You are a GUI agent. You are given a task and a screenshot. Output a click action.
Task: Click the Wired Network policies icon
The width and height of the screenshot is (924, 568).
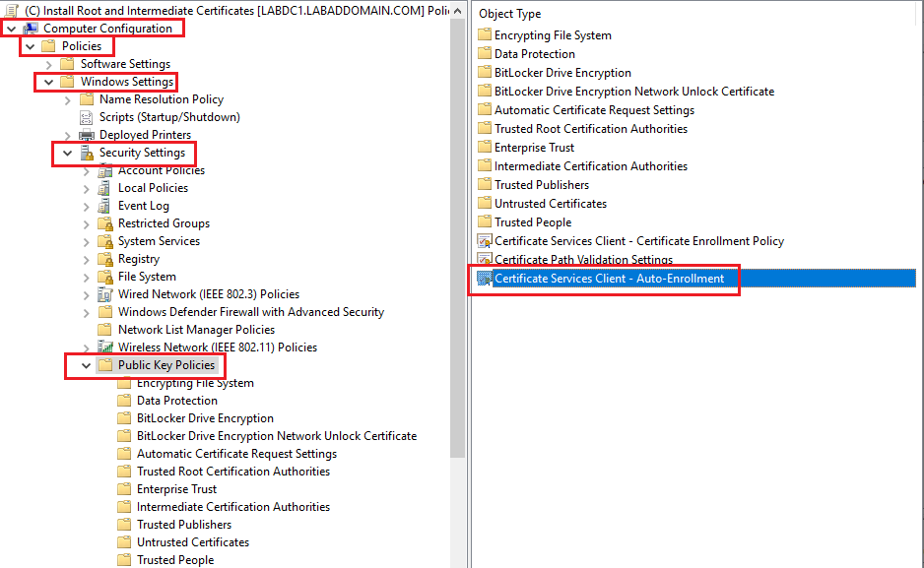click(105, 294)
